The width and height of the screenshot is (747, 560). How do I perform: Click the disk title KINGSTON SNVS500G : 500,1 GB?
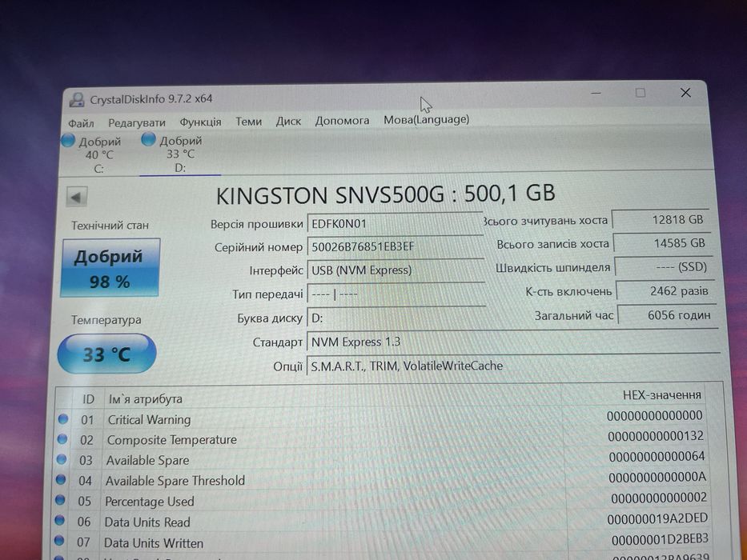tap(386, 194)
